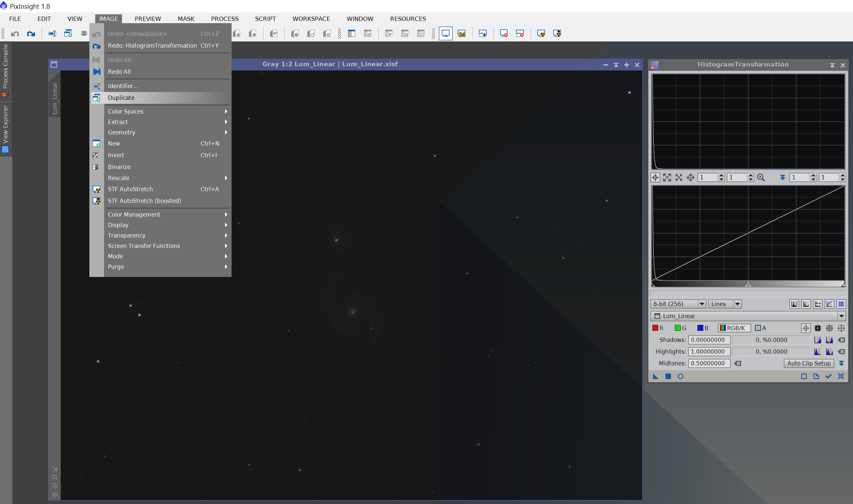The width and height of the screenshot is (853, 504).
Task: Select the B channel button
Action: click(x=703, y=328)
